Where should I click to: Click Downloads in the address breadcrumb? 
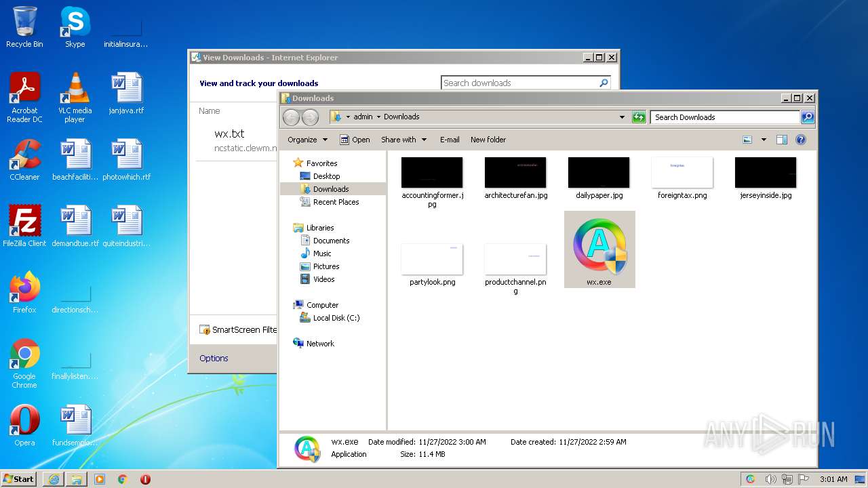(x=401, y=117)
